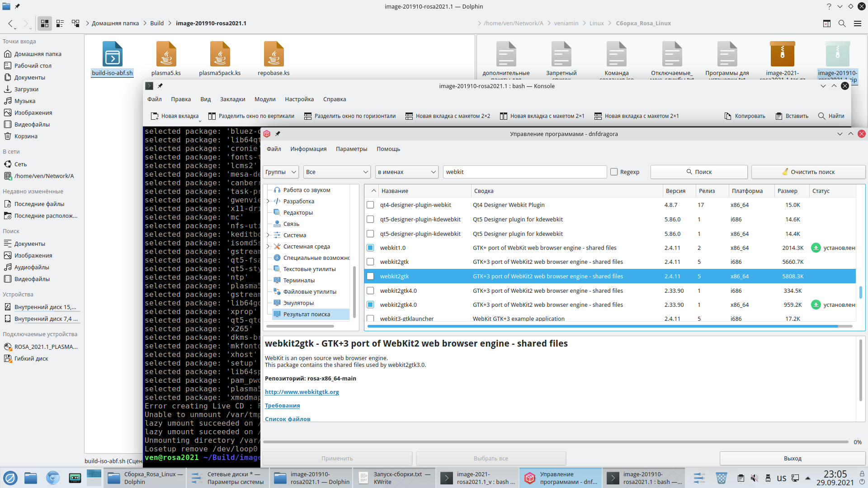Screen dimensions: 868x488
Task: Uncheck the webkit1.0 package checkbox
Action: (x=370, y=248)
